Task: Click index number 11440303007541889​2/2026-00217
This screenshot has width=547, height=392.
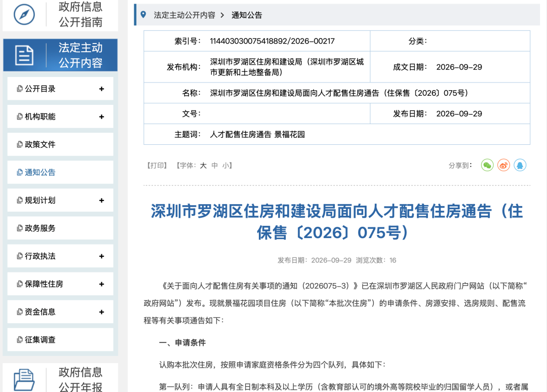Action: click(272, 41)
